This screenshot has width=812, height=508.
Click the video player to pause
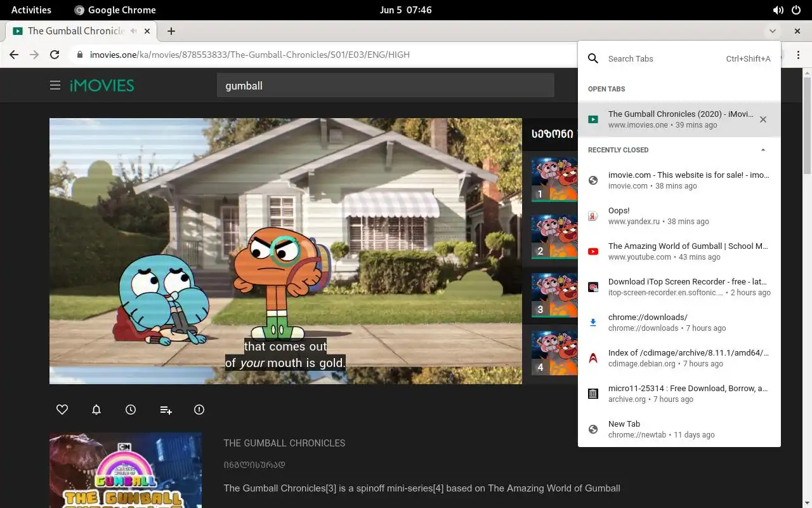tap(285, 251)
